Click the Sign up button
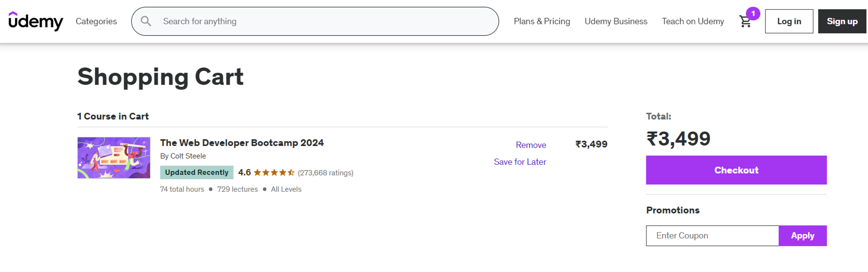The image size is (868, 272). (842, 21)
